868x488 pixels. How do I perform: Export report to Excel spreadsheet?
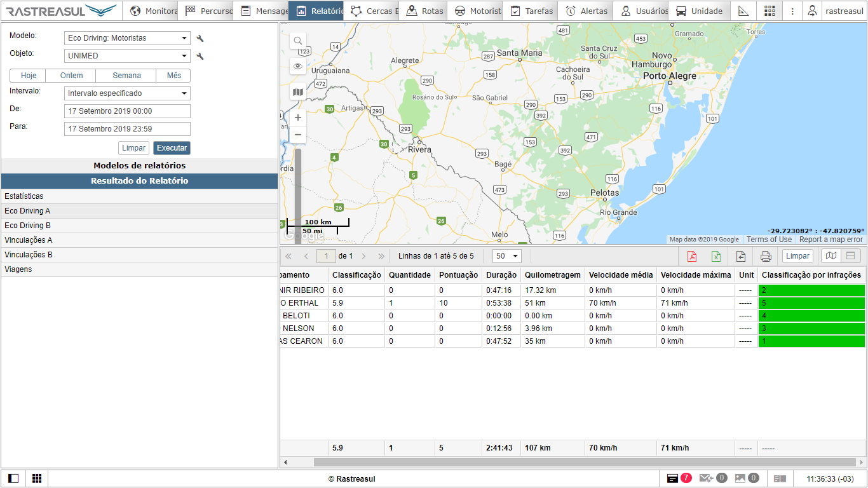[x=716, y=256]
